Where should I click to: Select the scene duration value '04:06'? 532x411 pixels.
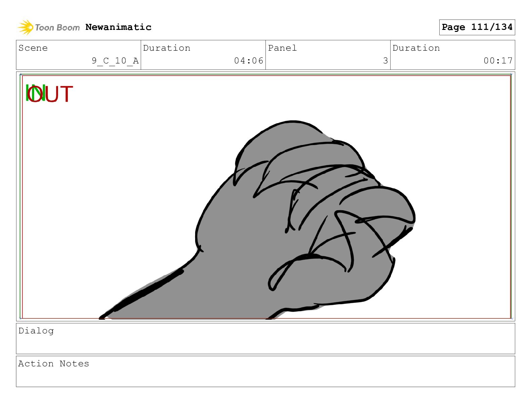click(x=249, y=61)
